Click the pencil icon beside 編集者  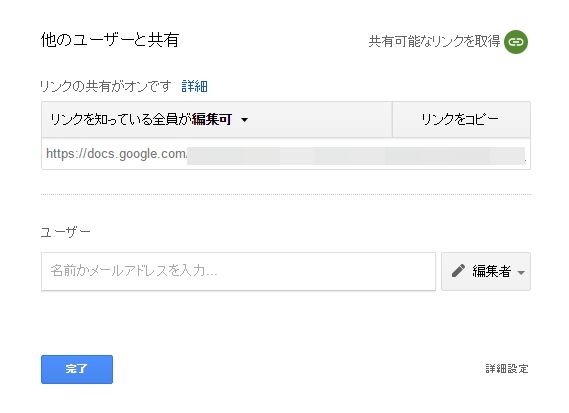pyautogui.click(x=458, y=271)
